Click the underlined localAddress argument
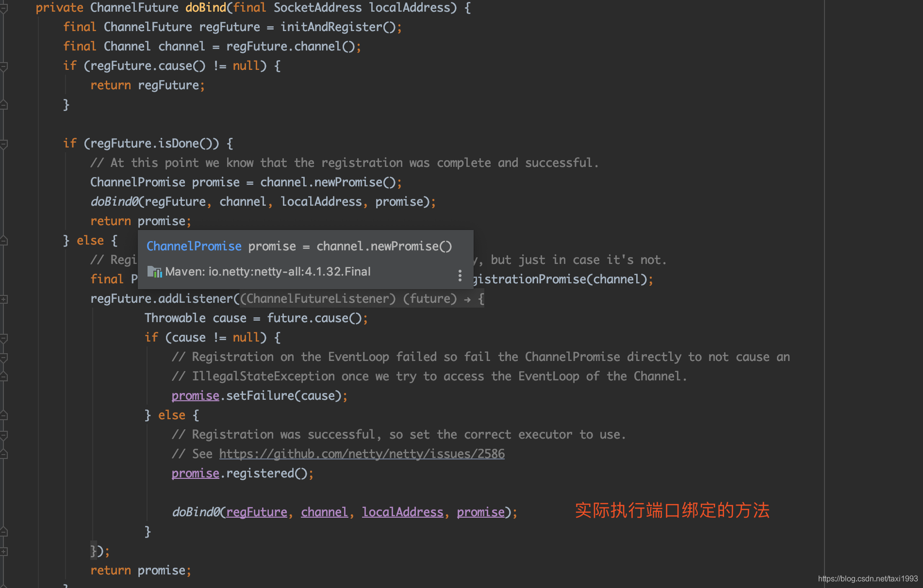The height and width of the screenshot is (588, 923). tap(403, 512)
